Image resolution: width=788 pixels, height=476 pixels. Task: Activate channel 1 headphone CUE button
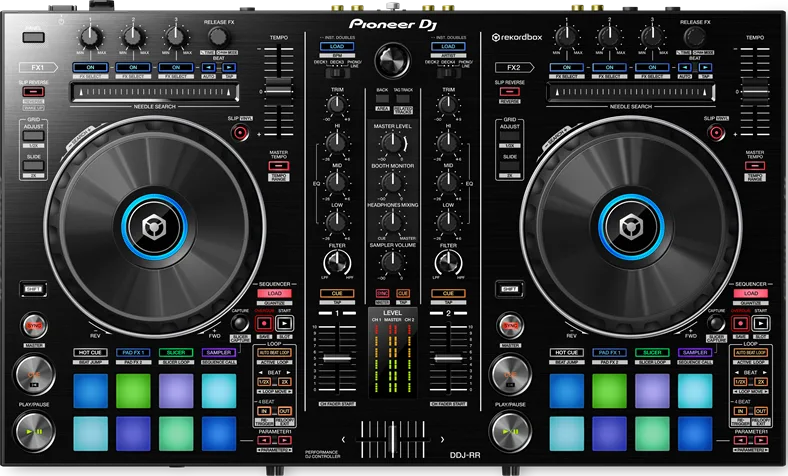[x=337, y=293]
